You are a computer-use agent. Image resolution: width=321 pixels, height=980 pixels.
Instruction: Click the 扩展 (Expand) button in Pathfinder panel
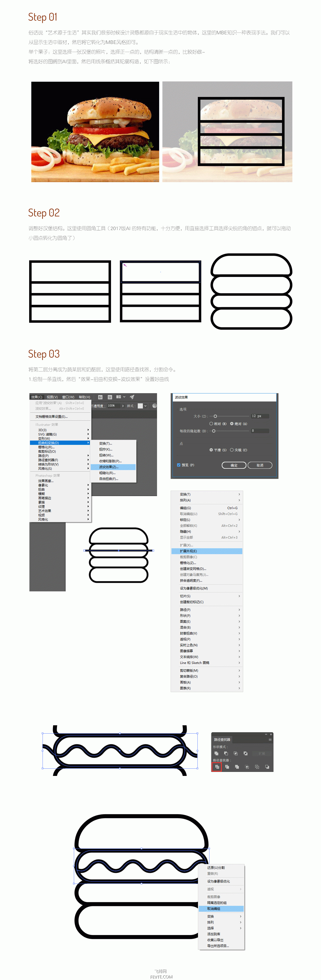tap(262, 753)
